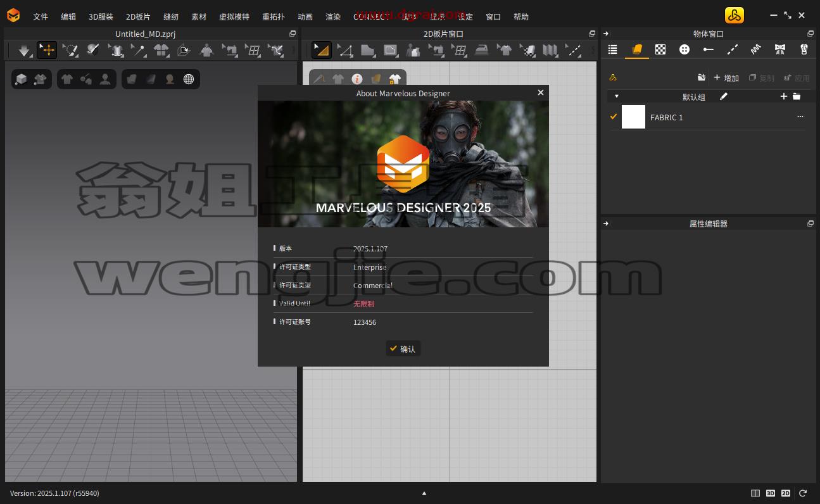This screenshot has height=504, width=820.
Task: Close the About Marvelous Designer dialog
Action: (x=540, y=92)
